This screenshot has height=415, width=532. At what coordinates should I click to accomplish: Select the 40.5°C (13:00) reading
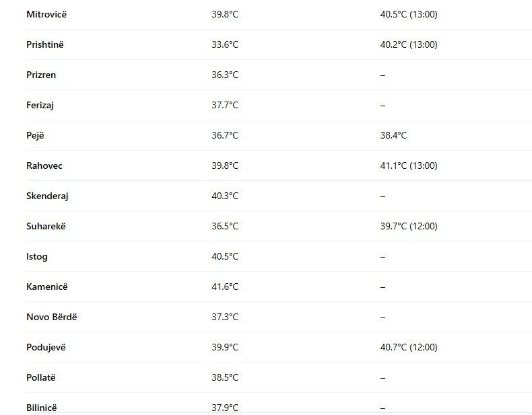tap(409, 14)
